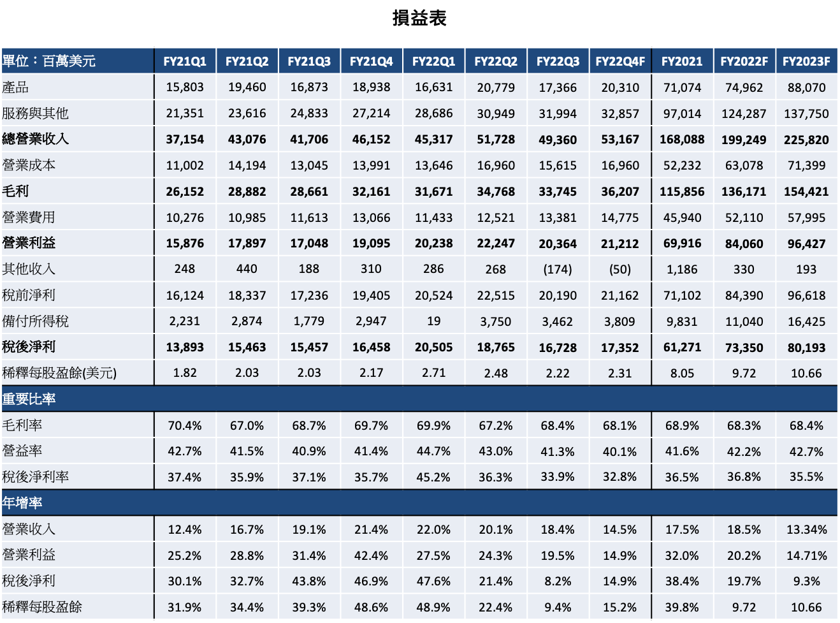Image resolution: width=840 pixels, height=623 pixels.
Task: Select the 重要比率 section header
Action: (29, 399)
